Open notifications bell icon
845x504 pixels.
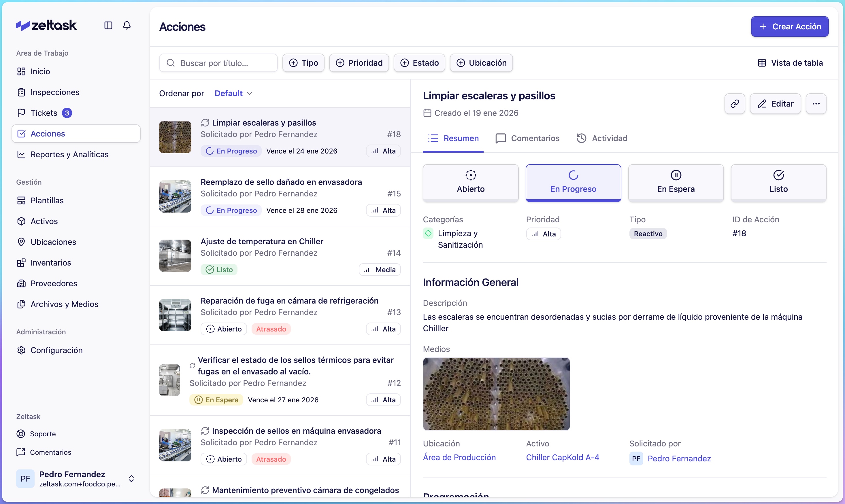pos(127,25)
